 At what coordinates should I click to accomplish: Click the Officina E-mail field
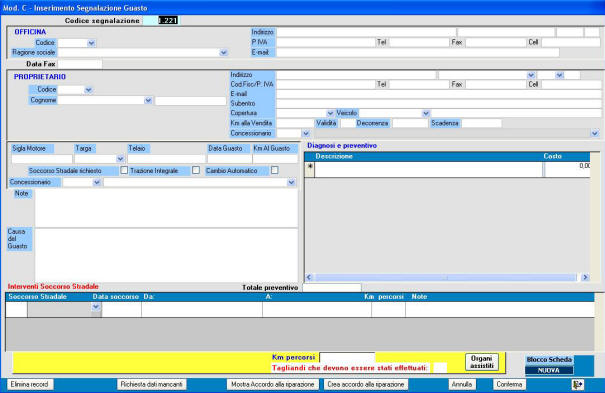pos(418,52)
